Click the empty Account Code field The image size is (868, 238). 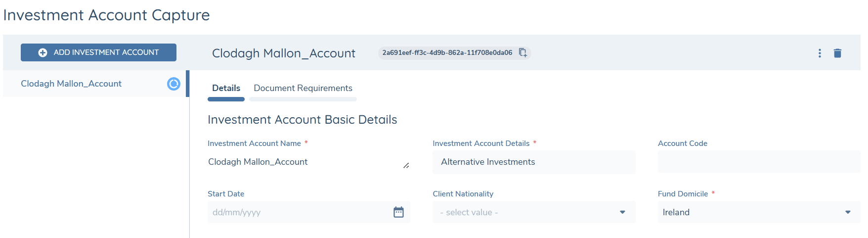[x=759, y=162]
